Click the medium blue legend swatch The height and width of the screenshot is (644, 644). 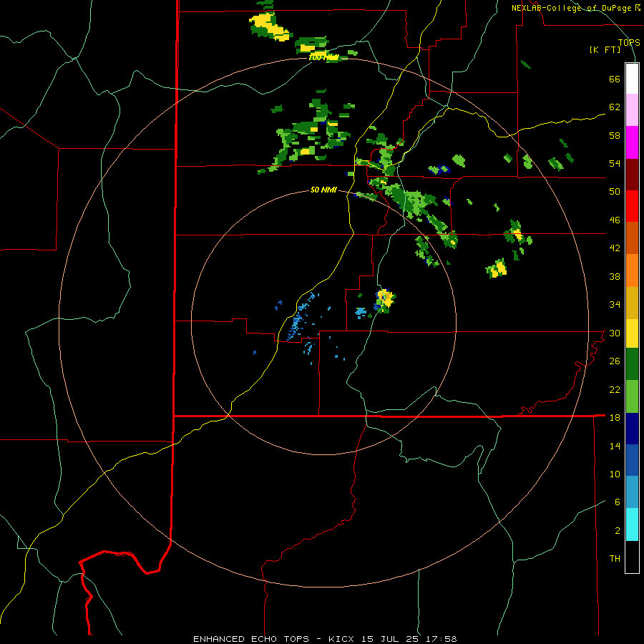632,461
